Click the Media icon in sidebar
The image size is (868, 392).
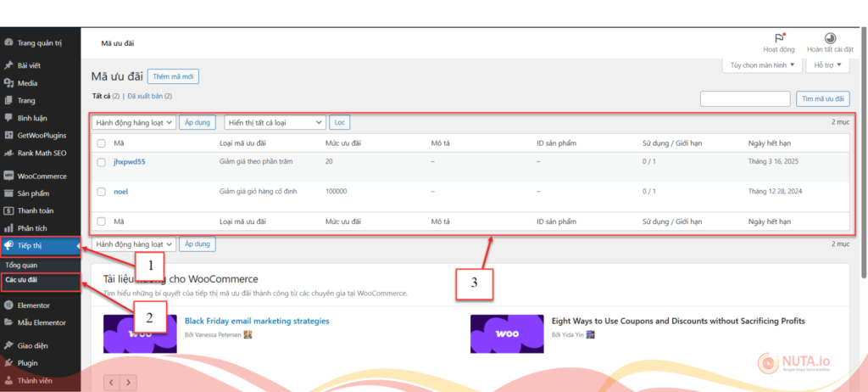[x=8, y=83]
